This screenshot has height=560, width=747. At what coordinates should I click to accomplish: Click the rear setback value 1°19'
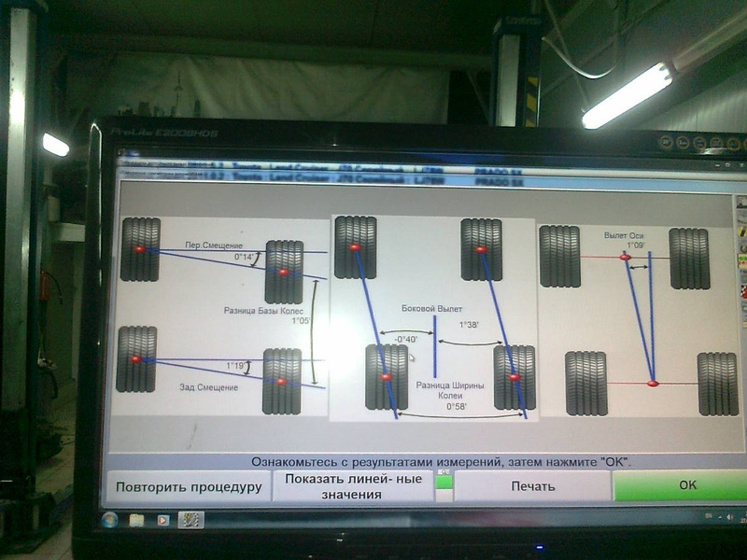(x=235, y=366)
